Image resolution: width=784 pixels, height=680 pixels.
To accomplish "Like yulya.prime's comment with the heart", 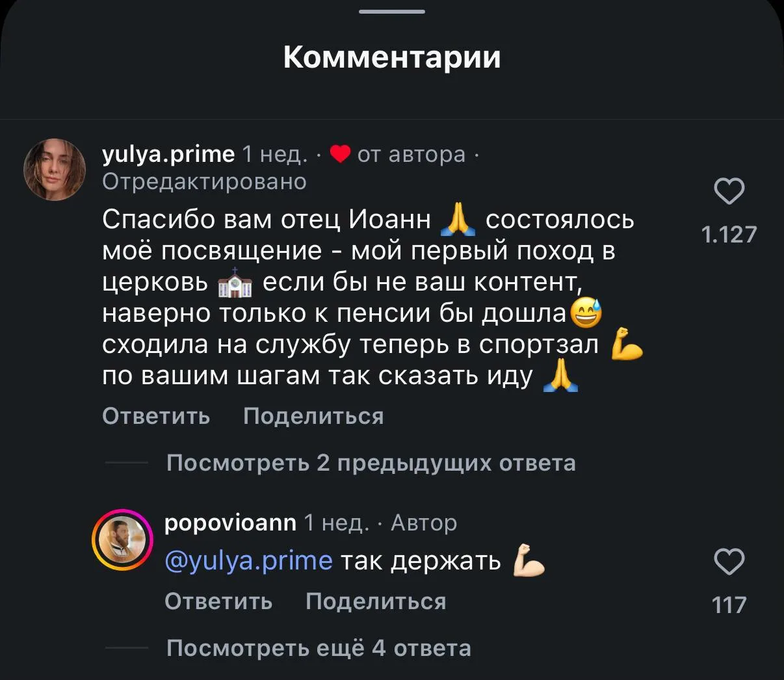I will tap(729, 191).
